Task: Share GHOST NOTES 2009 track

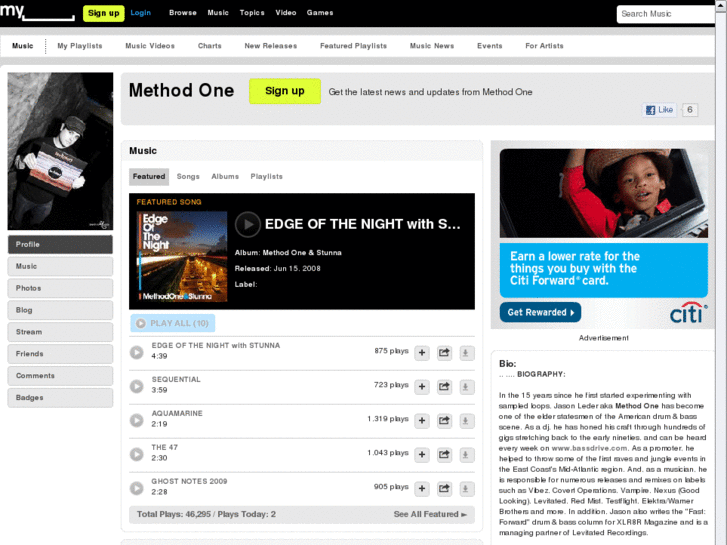Action: point(444,488)
